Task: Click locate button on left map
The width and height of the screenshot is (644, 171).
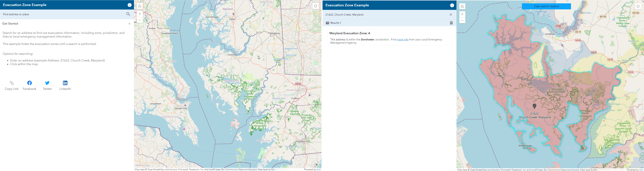Action: coord(315,6)
